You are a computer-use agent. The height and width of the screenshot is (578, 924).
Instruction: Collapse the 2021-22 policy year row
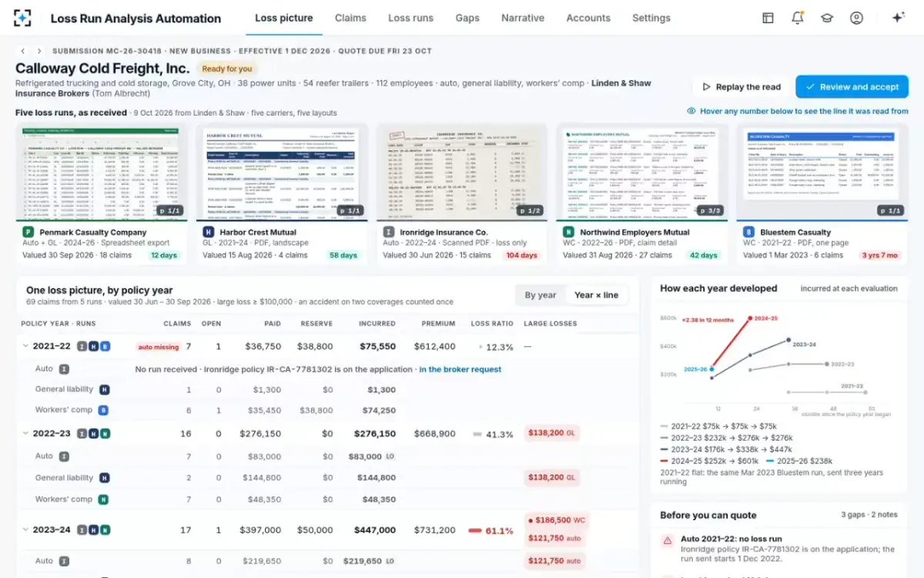(x=25, y=347)
